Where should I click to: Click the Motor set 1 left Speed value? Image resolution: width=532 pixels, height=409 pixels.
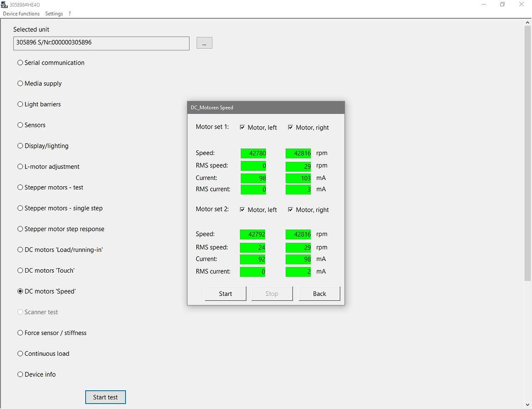[x=253, y=153]
